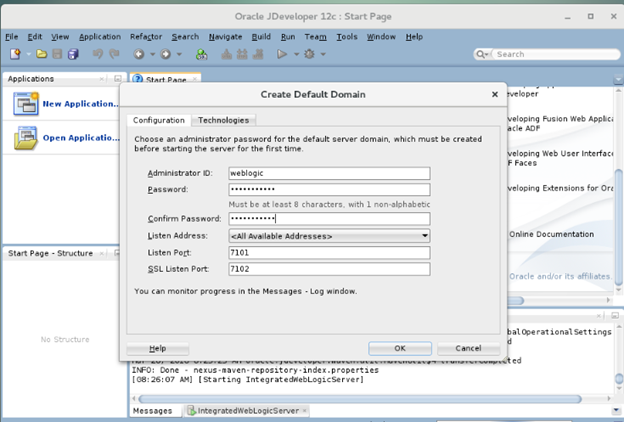
Task: Click the Debug gear toolbar icon
Action: (310, 54)
